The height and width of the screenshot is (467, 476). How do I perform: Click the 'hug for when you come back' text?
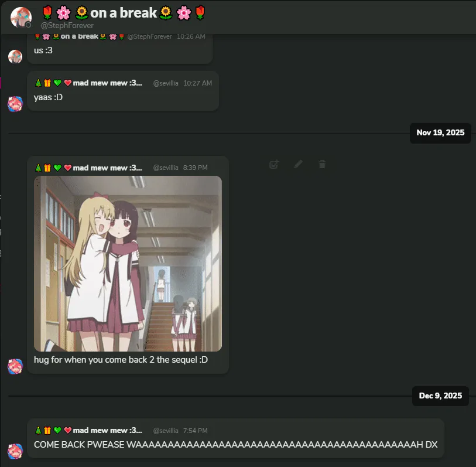pos(121,360)
